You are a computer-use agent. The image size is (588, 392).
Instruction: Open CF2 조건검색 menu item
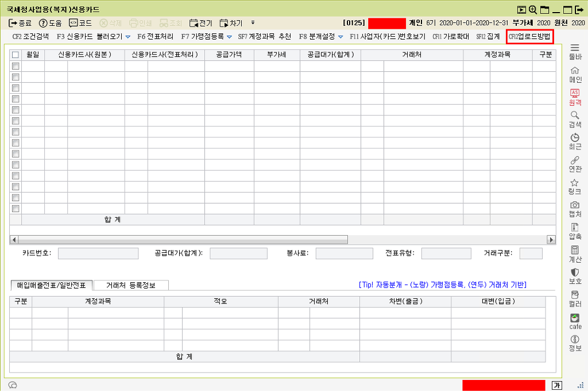click(30, 36)
